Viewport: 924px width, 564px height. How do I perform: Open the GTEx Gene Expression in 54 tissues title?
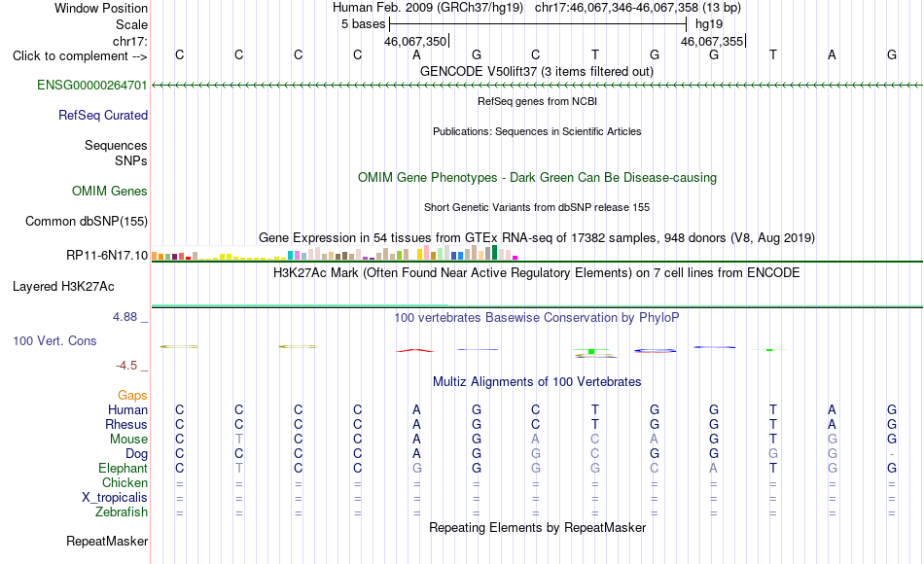[537, 237]
